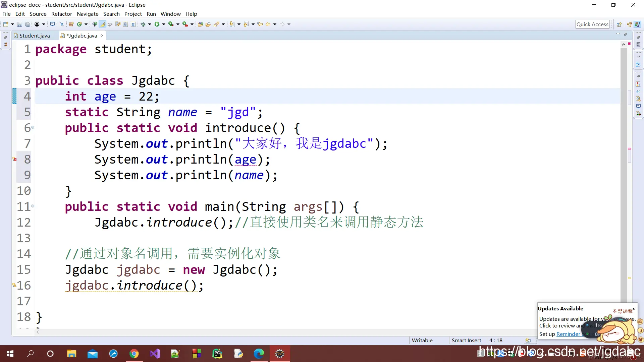Image resolution: width=644 pixels, height=362 pixels.
Task: Open the Debug button dropdown arrow
Action: [x=150, y=24]
